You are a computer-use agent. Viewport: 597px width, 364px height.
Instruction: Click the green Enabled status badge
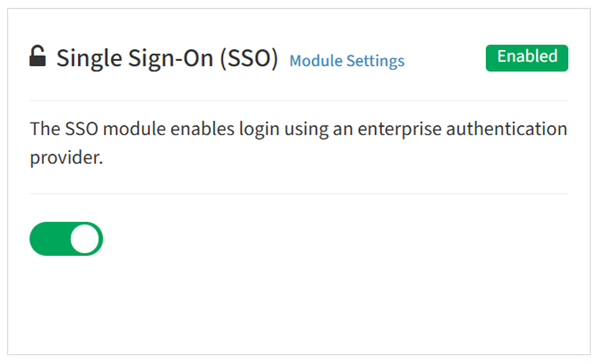pyautogui.click(x=527, y=58)
